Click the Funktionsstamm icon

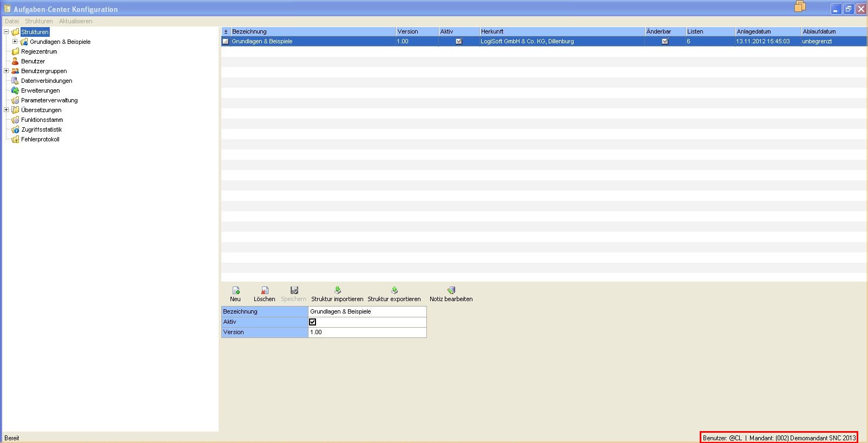[x=15, y=120]
